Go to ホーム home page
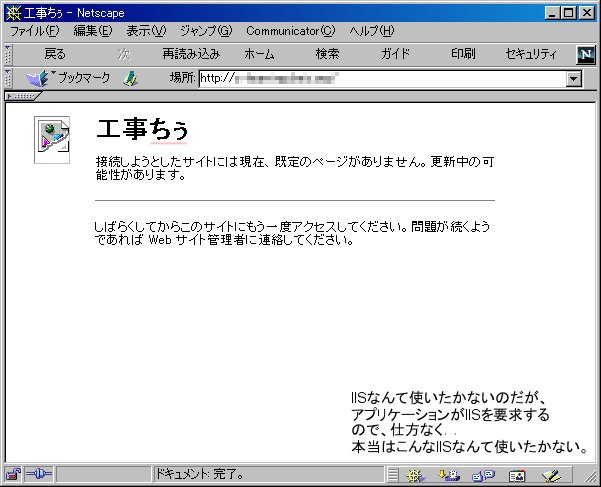This screenshot has width=601, height=487. pos(259,54)
